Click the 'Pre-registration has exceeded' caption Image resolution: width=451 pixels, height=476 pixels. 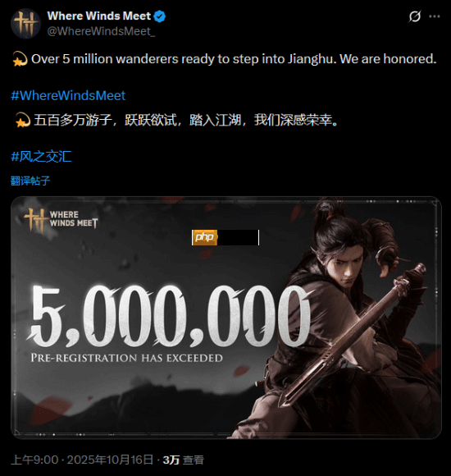(127, 358)
